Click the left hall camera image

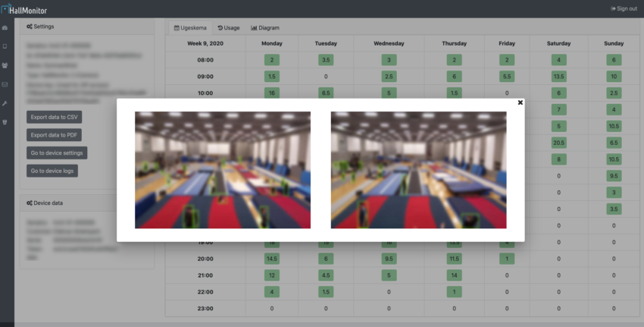click(x=223, y=170)
